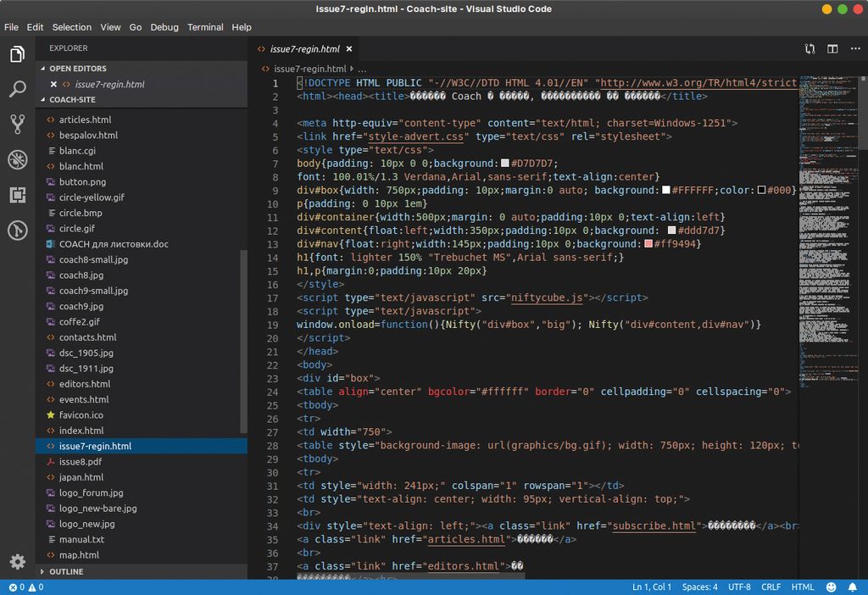The image size is (868, 595).
Task: Click Spaces: 4 to change indentation
Action: 699,586
